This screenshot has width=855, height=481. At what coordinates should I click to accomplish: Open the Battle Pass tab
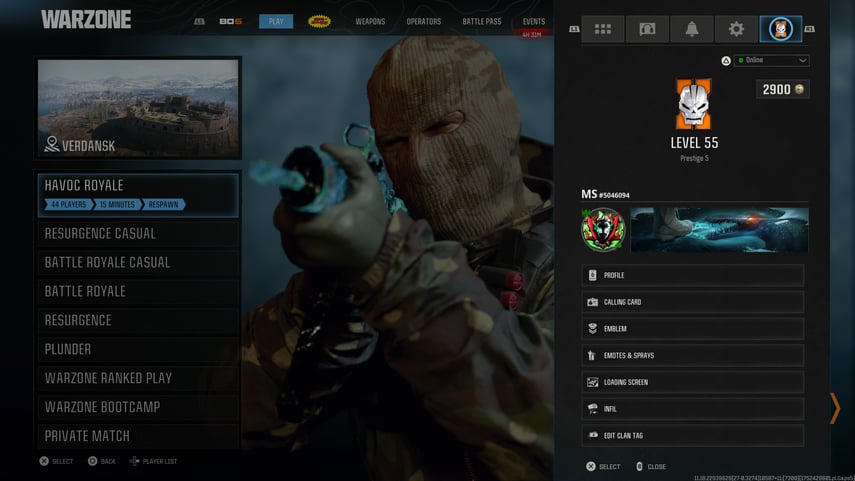pos(481,21)
